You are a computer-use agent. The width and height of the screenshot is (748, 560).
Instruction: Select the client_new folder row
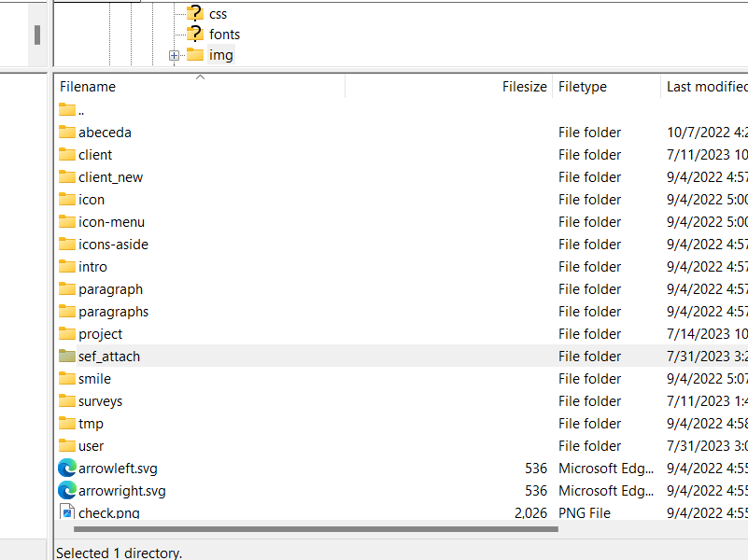click(110, 177)
